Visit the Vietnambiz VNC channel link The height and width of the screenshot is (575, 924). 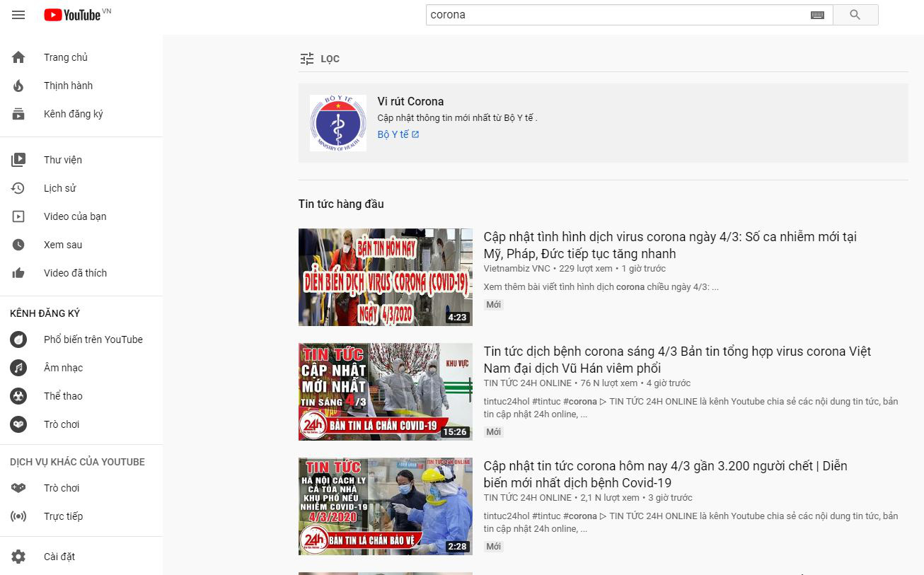pyautogui.click(x=516, y=269)
